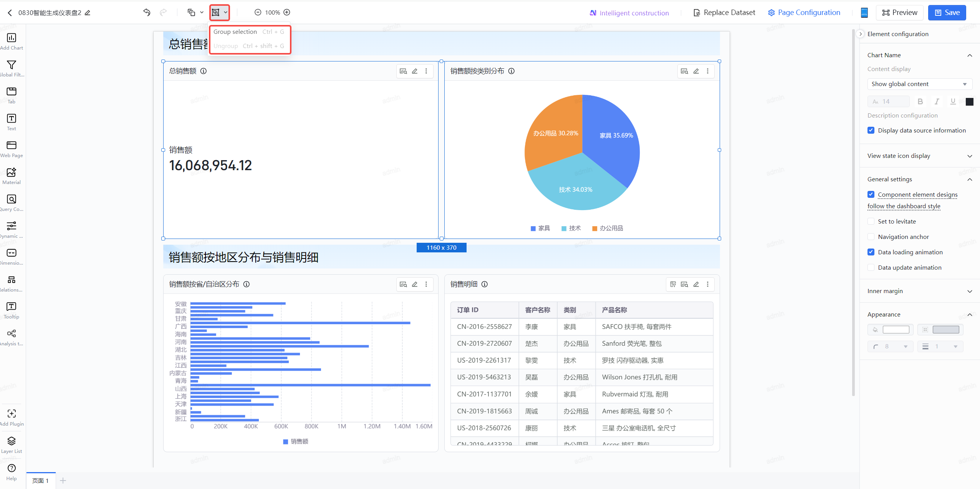Add a Tooltip component

point(12,310)
